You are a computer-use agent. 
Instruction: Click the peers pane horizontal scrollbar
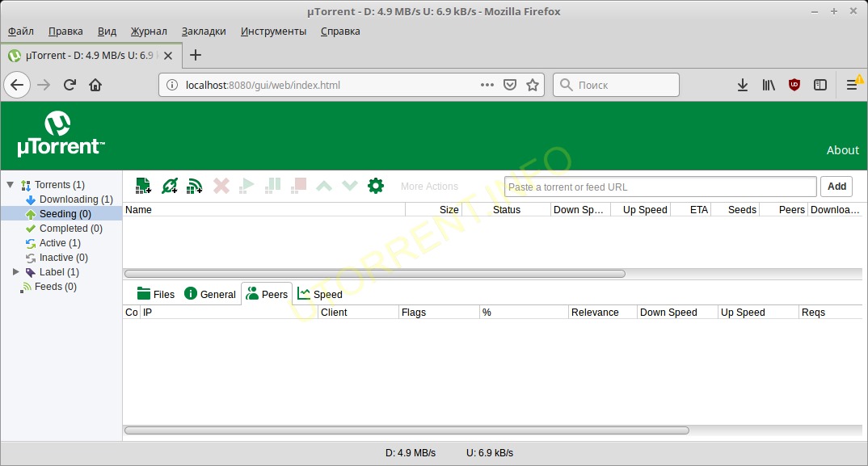[x=407, y=430]
